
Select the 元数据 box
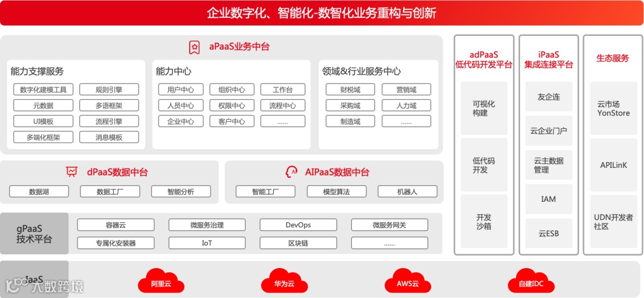point(43,105)
